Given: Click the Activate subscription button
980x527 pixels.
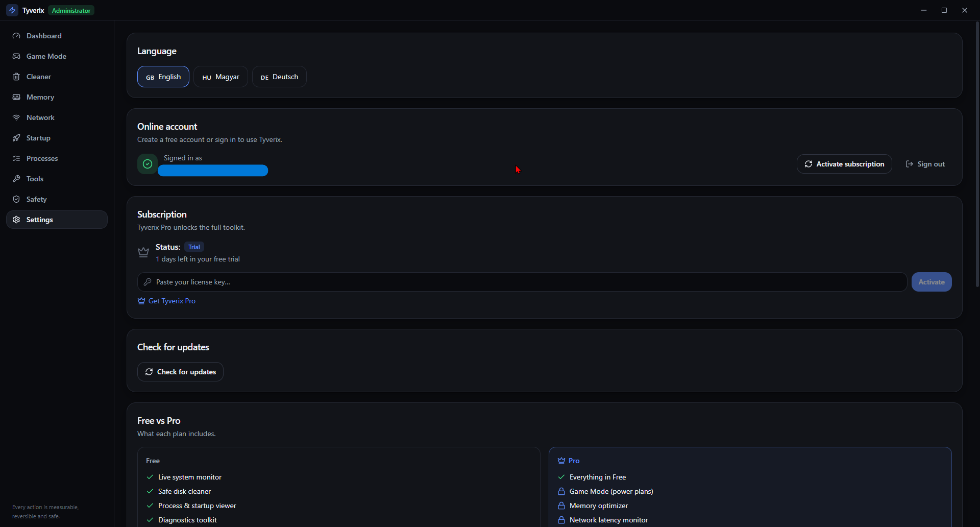Looking at the screenshot, I should [x=844, y=164].
